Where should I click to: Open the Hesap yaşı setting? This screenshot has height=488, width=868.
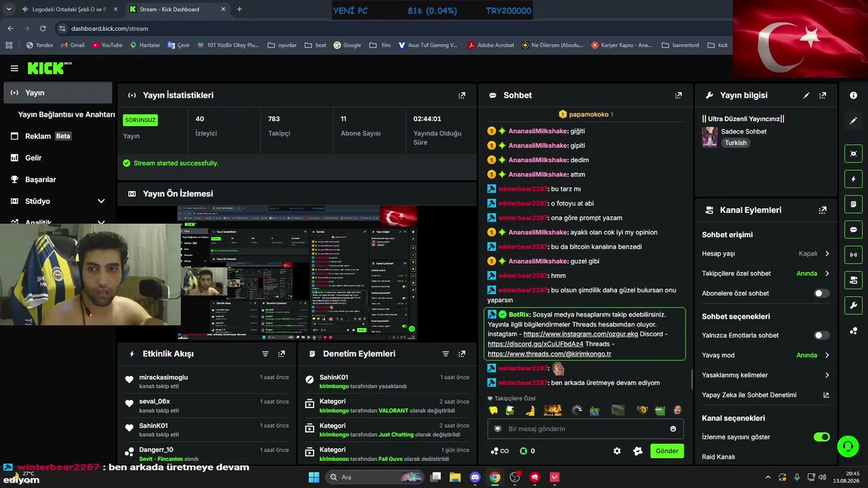click(x=766, y=253)
